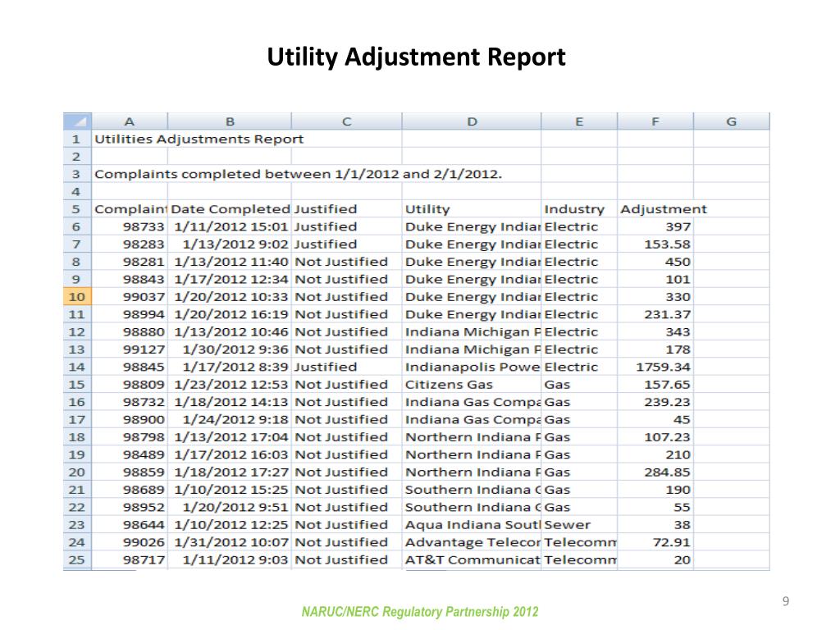
Task: Click date '1/11/2012 15:01'
Action: point(231,226)
